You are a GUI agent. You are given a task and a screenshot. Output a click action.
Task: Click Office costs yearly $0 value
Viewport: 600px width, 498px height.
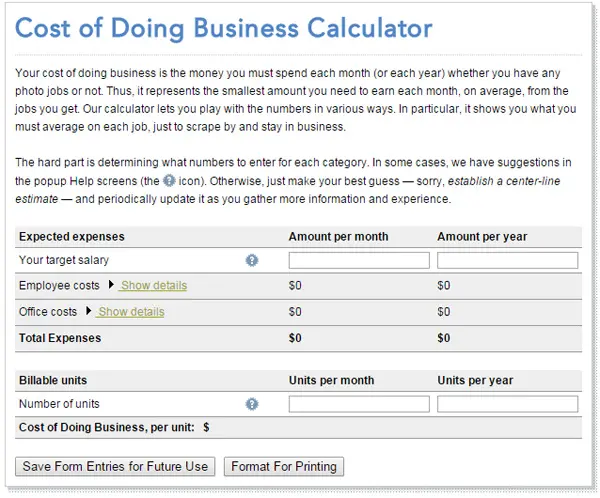(x=444, y=312)
